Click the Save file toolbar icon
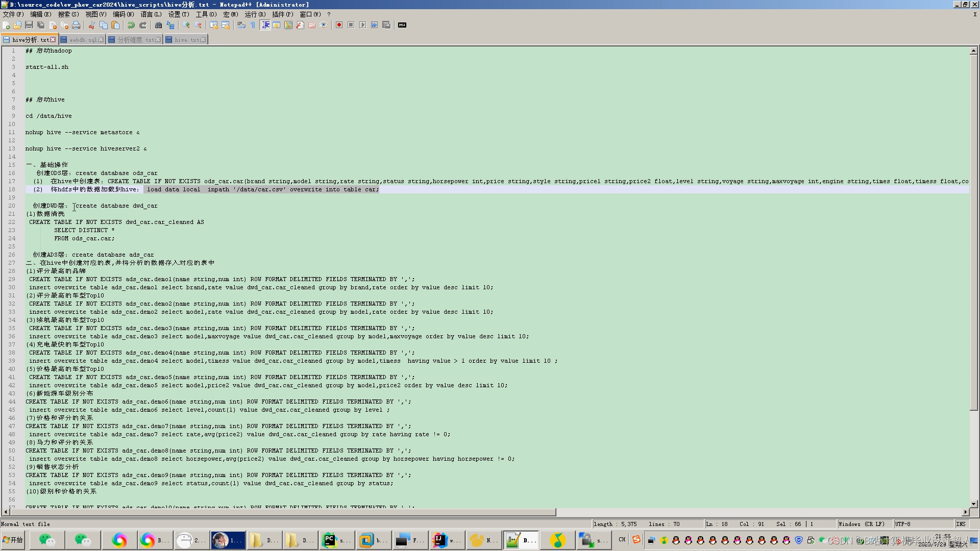This screenshot has width=980, height=551. (29, 25)
